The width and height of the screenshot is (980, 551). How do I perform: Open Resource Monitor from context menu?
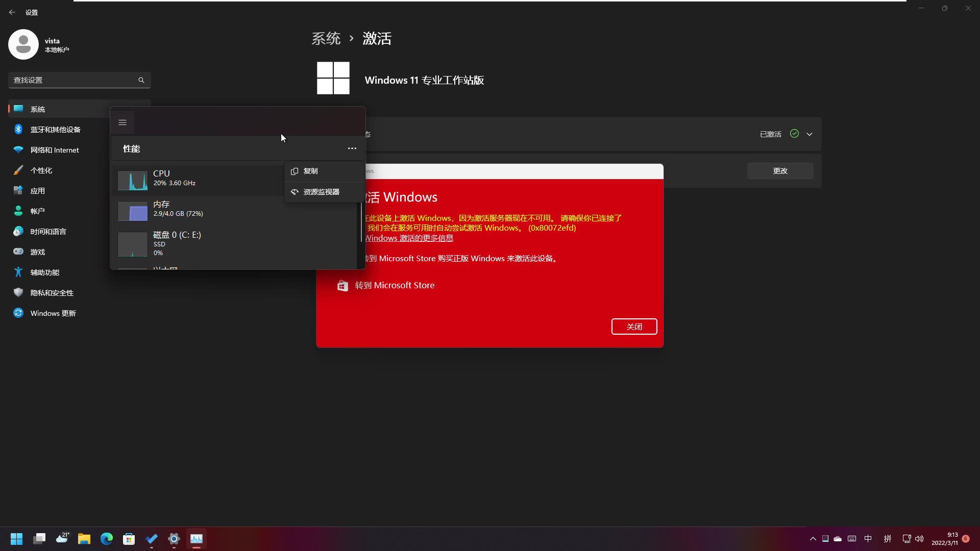click(x=323, y=192)
